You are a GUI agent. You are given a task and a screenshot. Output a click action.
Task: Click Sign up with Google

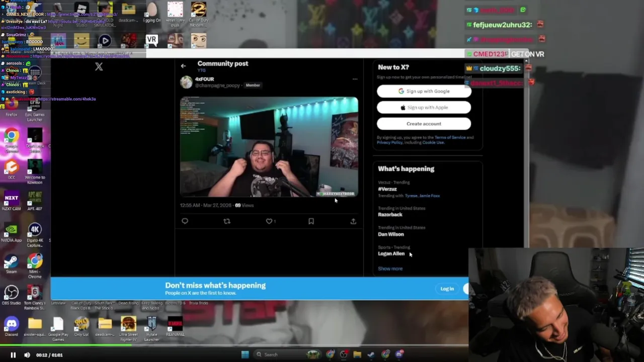(x=424, y=91)
